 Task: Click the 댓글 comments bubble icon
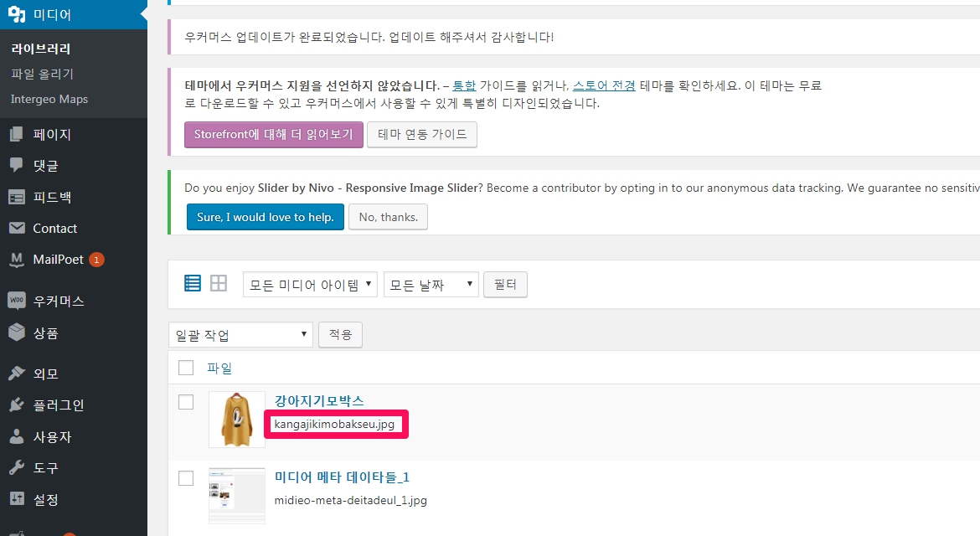(17, 166)
